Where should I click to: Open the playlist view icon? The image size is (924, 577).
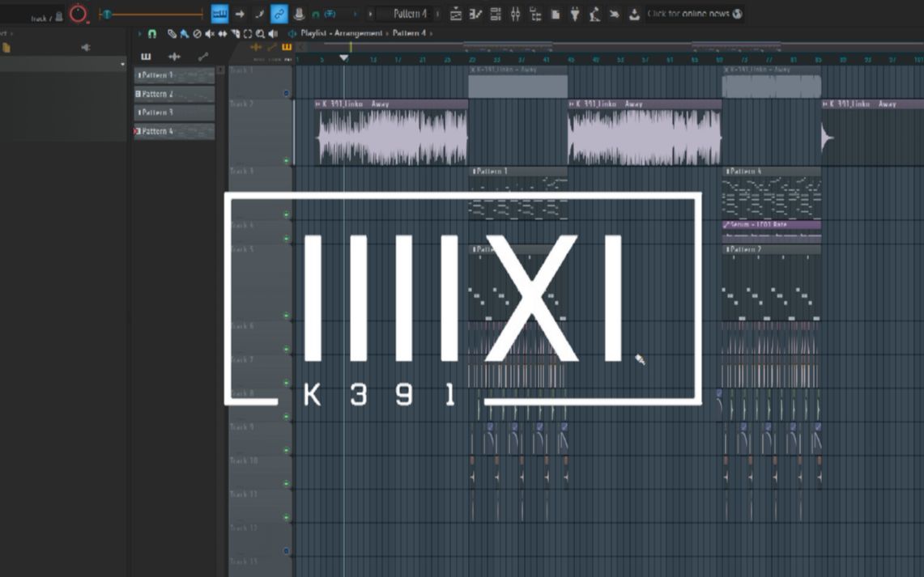(x=455, y=14)
